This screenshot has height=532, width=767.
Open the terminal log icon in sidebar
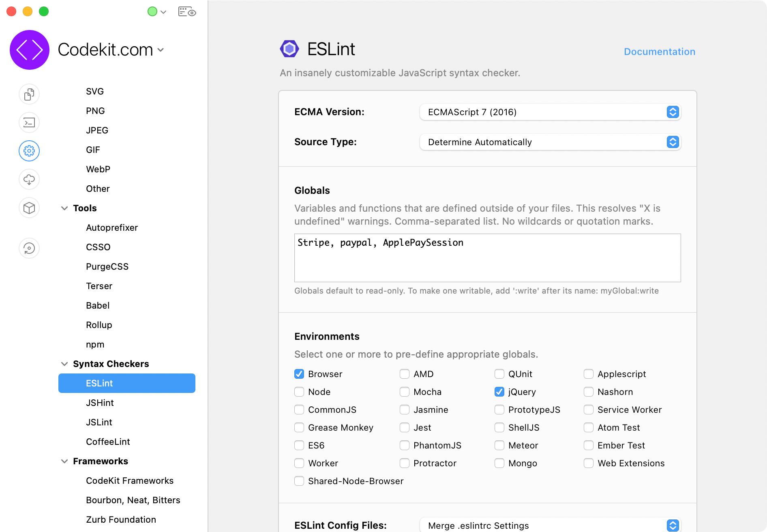click(29, 122)
